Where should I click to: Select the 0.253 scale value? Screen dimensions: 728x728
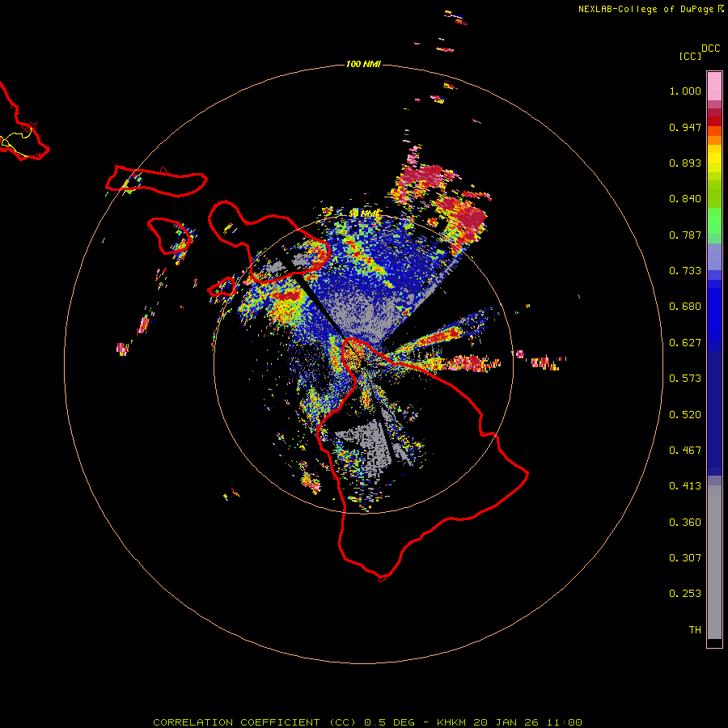[x=685, y=594]
